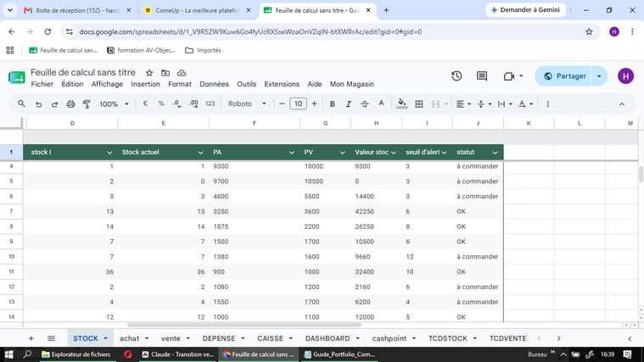The height and width of the screenshot is (362, 644).
Task: Open the Google account avatar
Action: (625, 76)
